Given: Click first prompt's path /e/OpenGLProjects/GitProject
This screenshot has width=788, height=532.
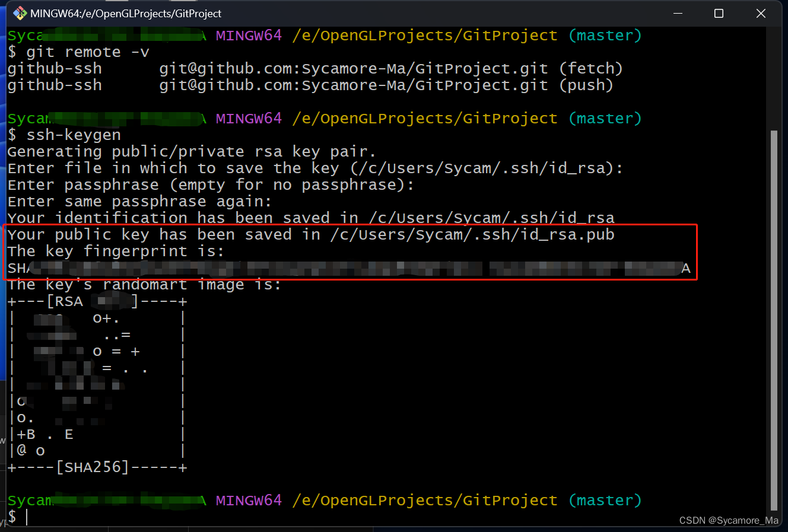Looking at the screenshot, I should point(425,36).
